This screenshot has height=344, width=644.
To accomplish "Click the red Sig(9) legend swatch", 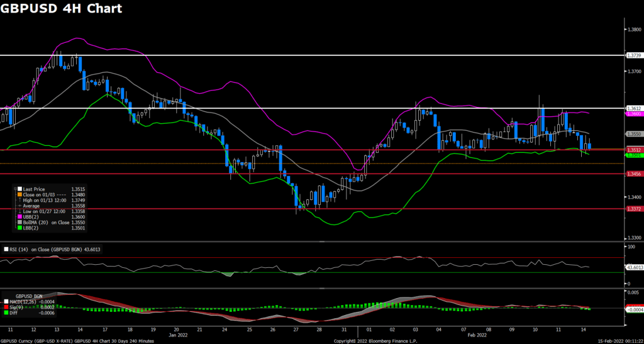I will pos(5,307).
